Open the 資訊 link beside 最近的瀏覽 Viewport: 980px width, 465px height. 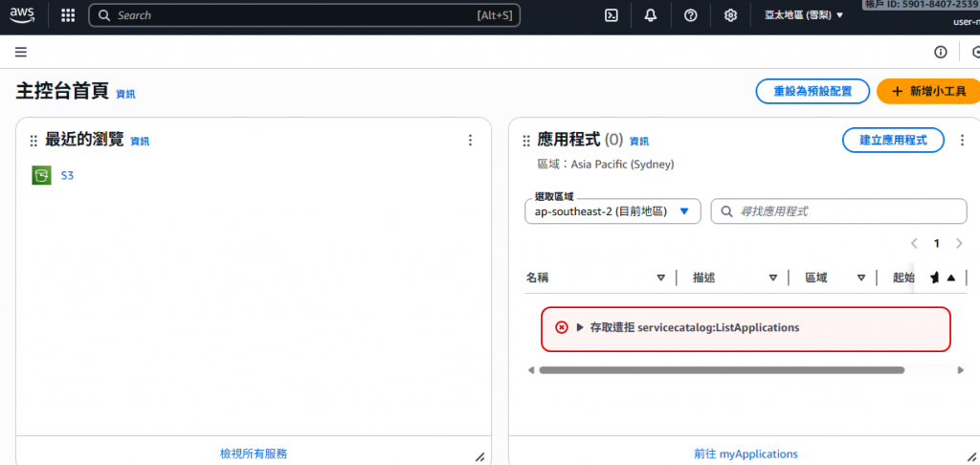140,142
